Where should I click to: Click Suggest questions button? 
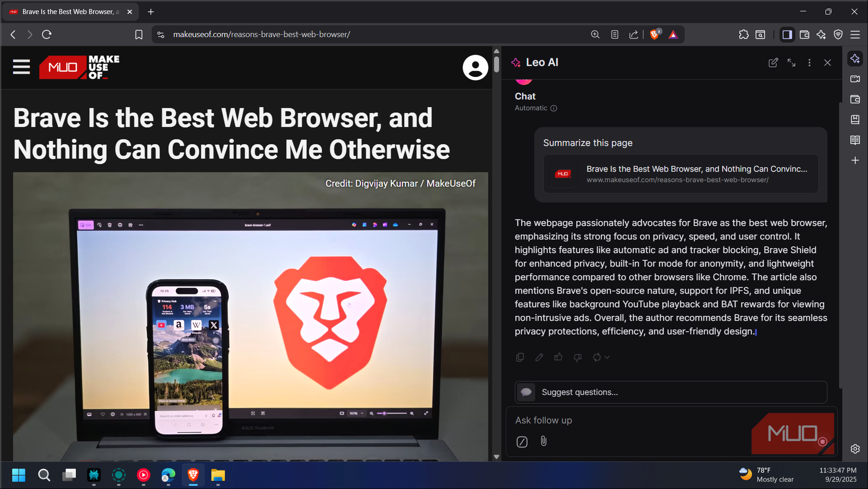tap(671, 392)
